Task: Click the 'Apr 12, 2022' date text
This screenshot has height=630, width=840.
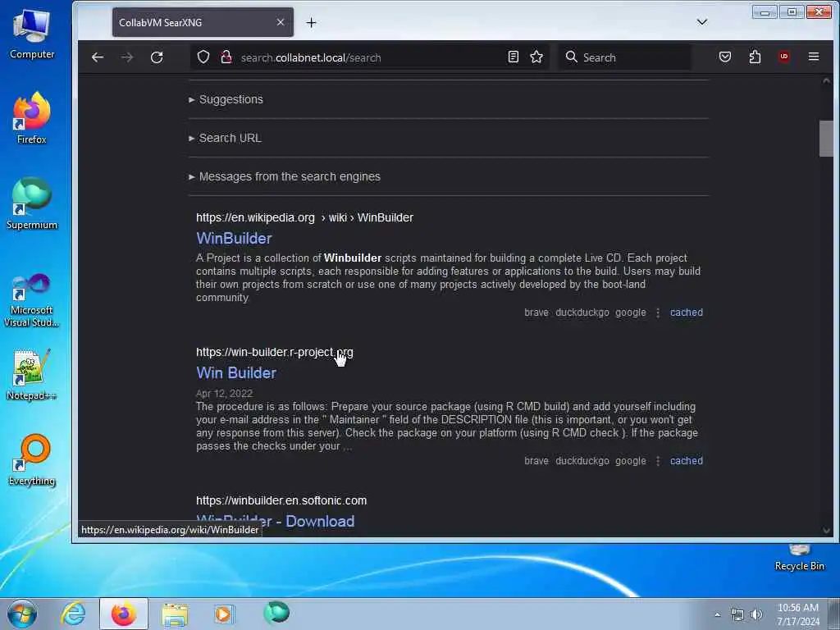Action: click(x=224, y=393)
